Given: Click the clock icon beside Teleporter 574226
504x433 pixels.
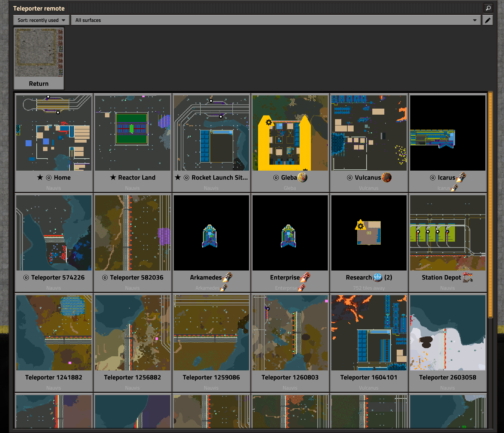Looking at the screenshot, I should point(26,277).
